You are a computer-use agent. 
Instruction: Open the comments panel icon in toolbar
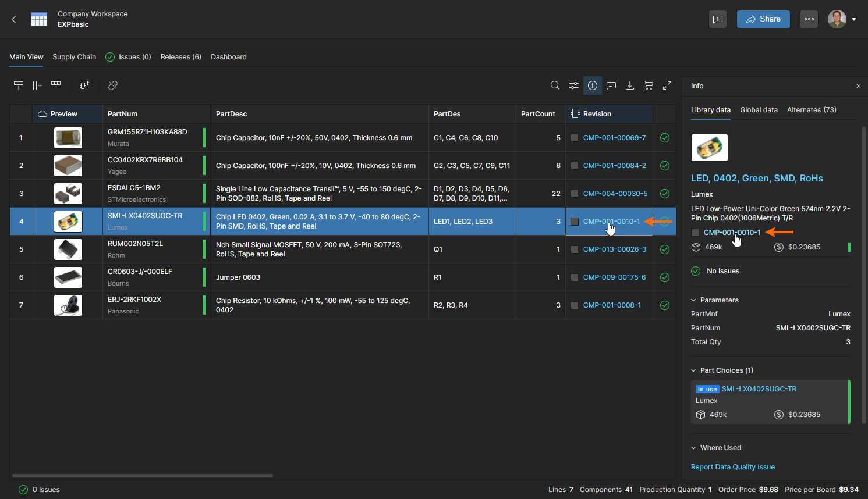pos(611,85)
